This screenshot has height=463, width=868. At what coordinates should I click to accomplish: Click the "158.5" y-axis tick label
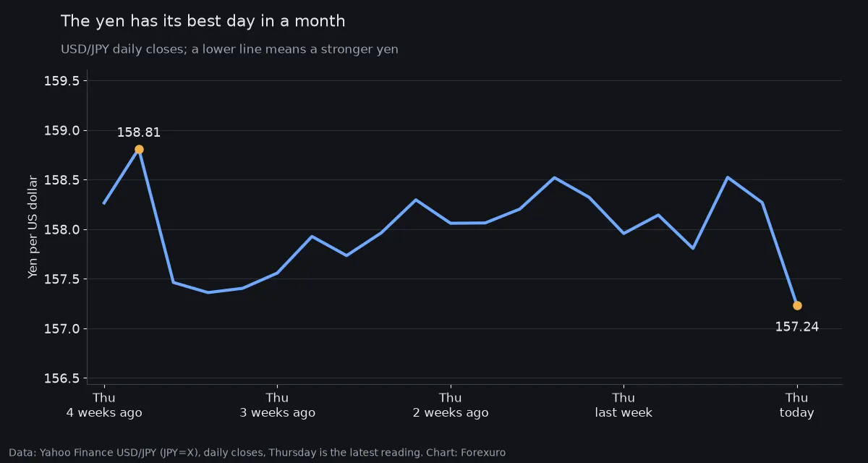coord(61,180)
